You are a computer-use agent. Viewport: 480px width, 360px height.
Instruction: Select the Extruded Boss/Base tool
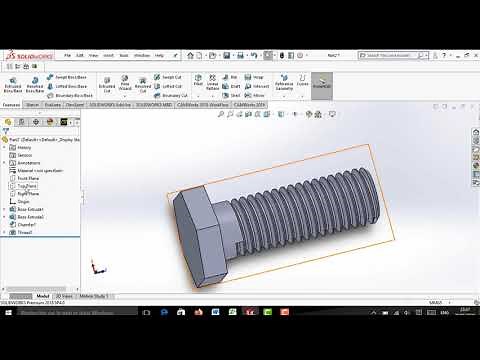(13, 85)
